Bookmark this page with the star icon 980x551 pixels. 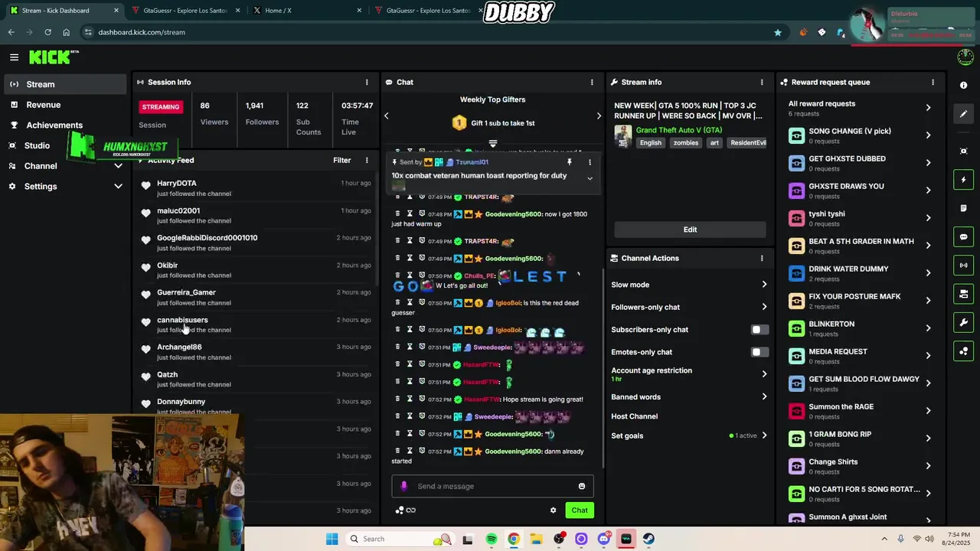tap(778, 32)
